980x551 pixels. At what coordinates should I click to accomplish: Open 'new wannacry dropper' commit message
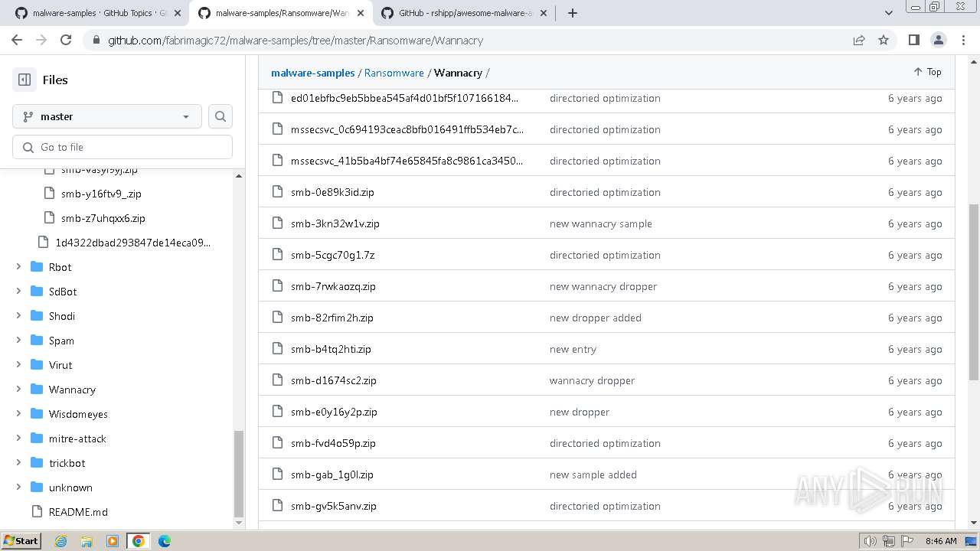pyautogui.click(x=603, y=286)
